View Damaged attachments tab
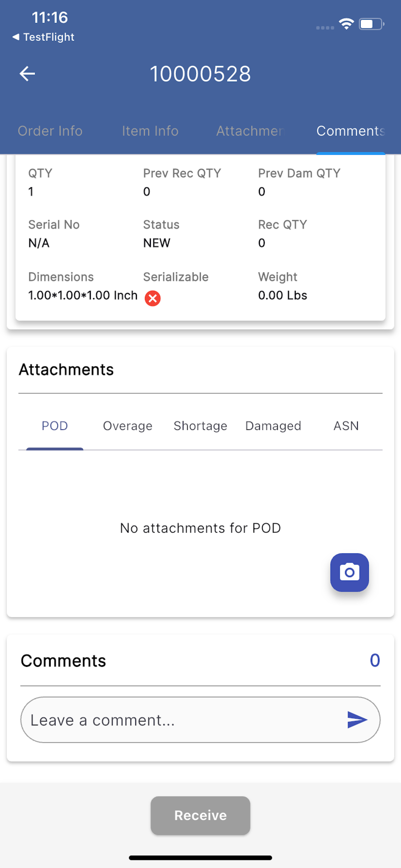This screenshot has width=401, height=868. pos(273,426)
